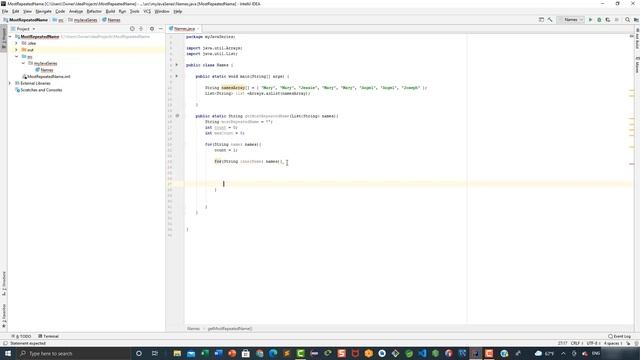
Task: Select MostRepeatedName.iml file in tree
Action: (x=48, y=76)
